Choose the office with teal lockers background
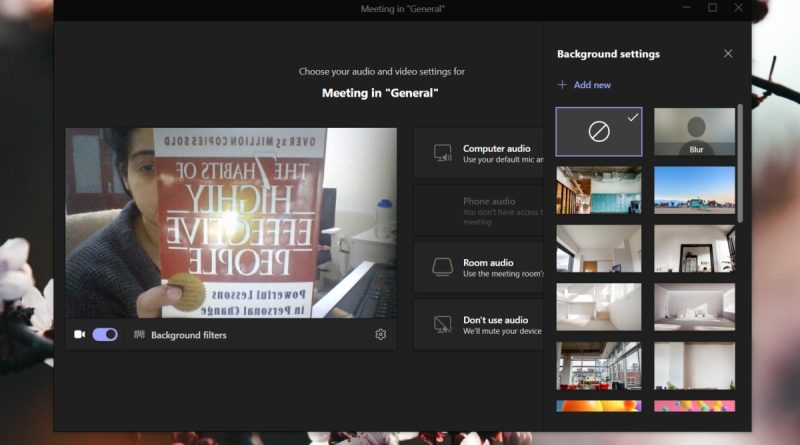Image resolution: width=800 pixels, height=445 pixels. click(599, 190)
